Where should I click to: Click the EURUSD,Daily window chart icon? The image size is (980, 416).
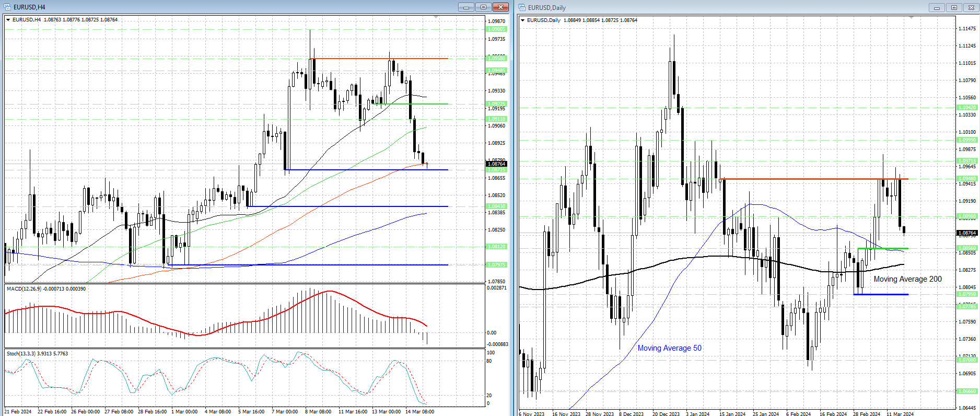coord(522,7)
